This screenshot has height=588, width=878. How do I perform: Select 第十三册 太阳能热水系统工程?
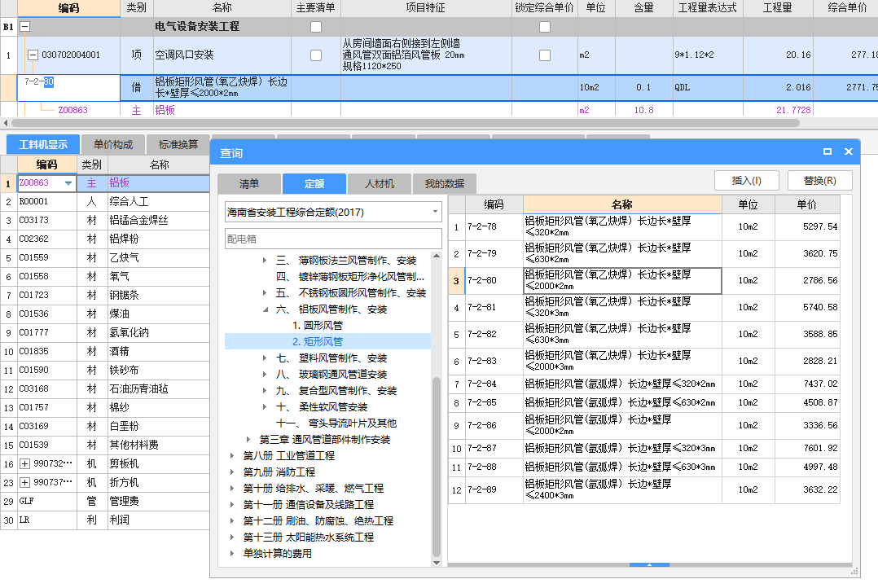tap(308, 537)
